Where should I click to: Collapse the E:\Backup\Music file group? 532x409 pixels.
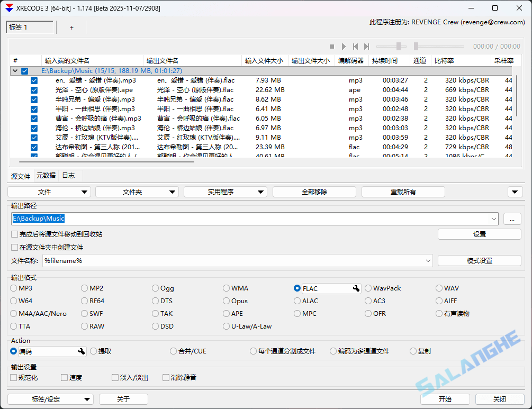[15, 70]
